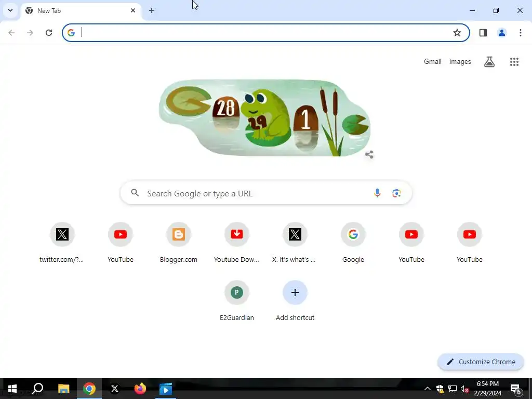
Task: Open network status tray icon
Action: pos(453,389)
